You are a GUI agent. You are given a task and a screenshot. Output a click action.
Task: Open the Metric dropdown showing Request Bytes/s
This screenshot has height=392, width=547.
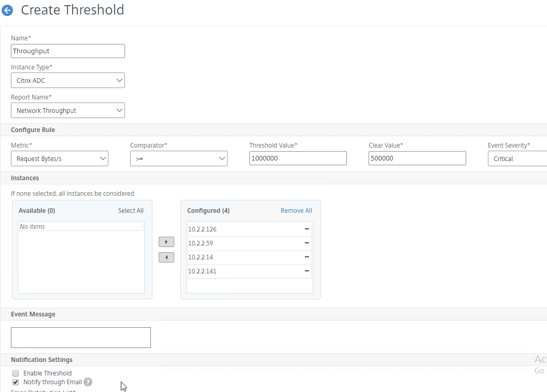coord(59,158)
